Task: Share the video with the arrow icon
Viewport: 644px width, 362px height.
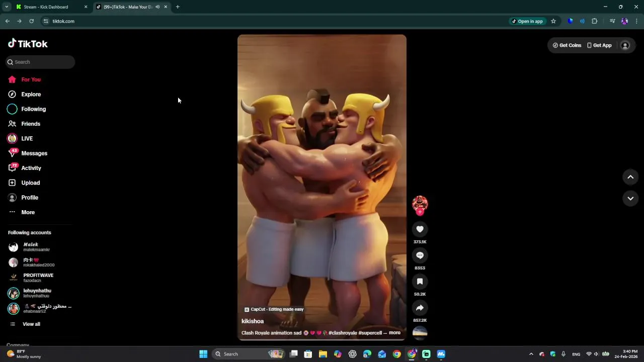Action: click(x=420, y=308)
